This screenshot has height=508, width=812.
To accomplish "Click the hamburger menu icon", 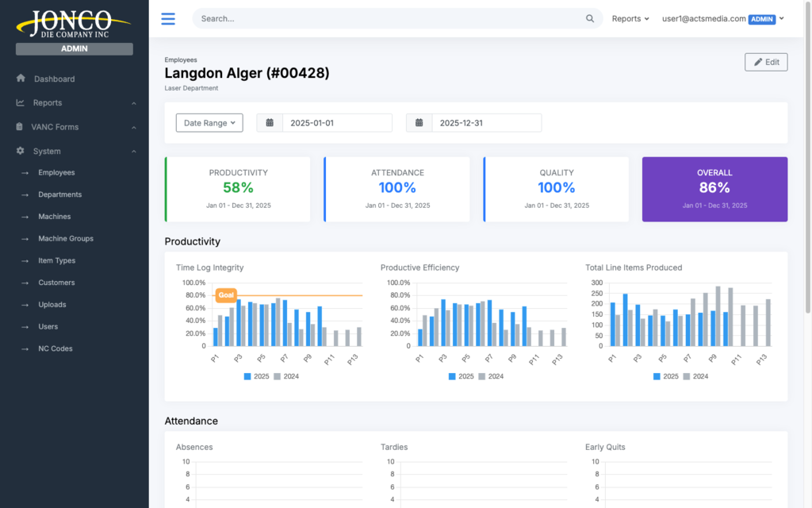I will coord(168,19).
